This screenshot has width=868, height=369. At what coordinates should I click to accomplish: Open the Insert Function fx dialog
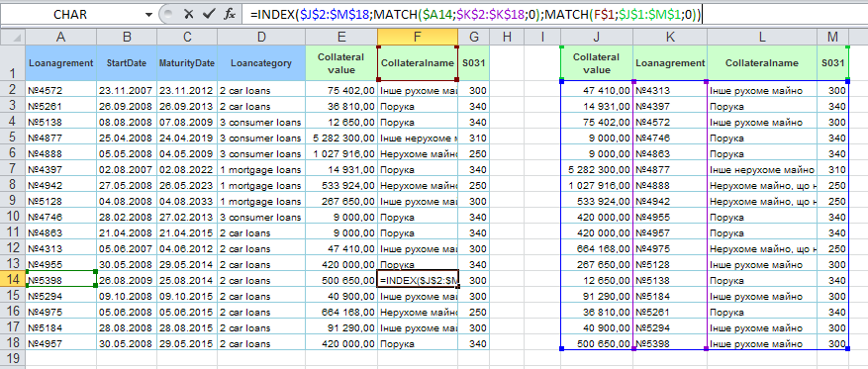tap(230, 15)
